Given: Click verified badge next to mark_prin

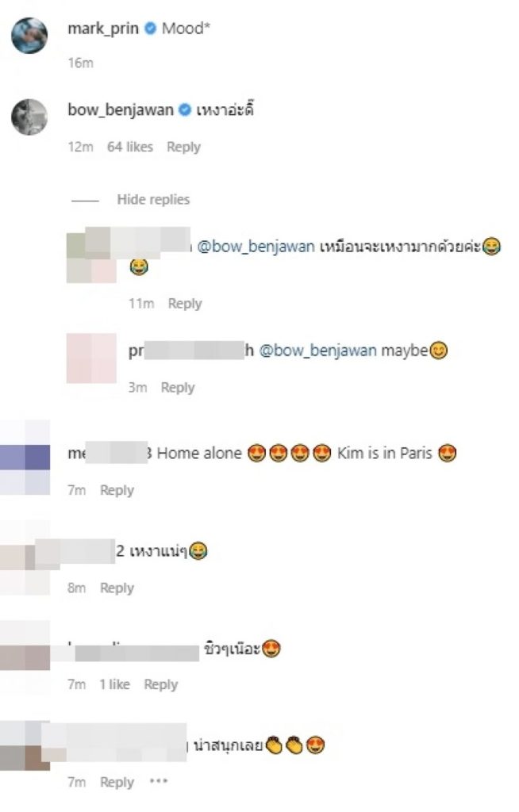Looking at the screenshot, I should [150, 28].
